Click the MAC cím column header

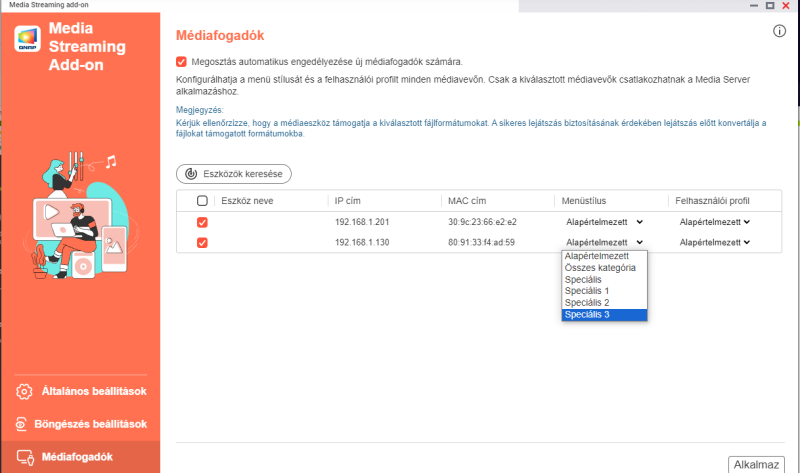467,201
